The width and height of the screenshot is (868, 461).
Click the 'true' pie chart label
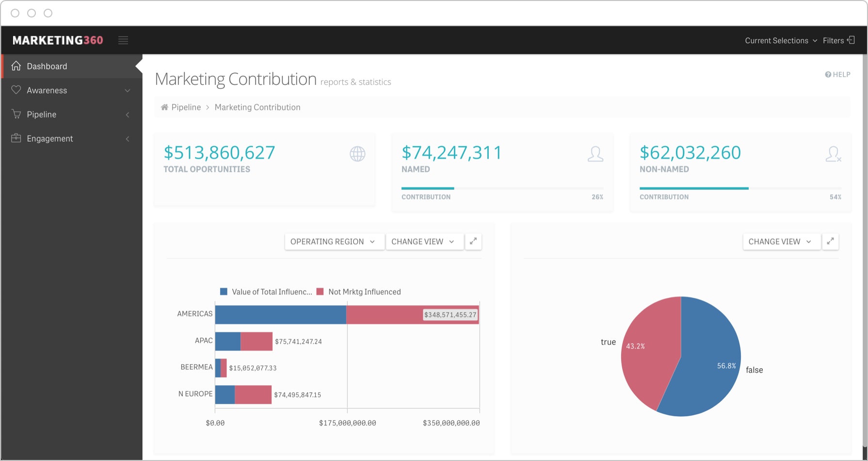pyautogui.click(x=608, y=342)
